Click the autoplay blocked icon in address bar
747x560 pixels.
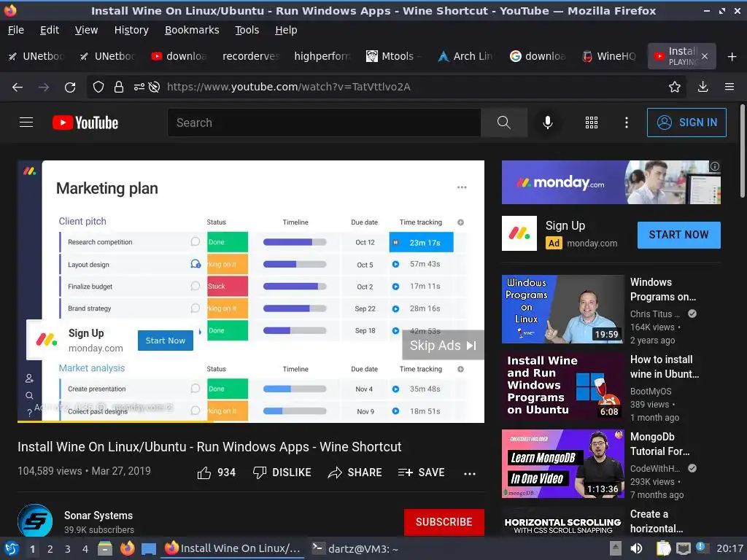[x=154, y=87]
